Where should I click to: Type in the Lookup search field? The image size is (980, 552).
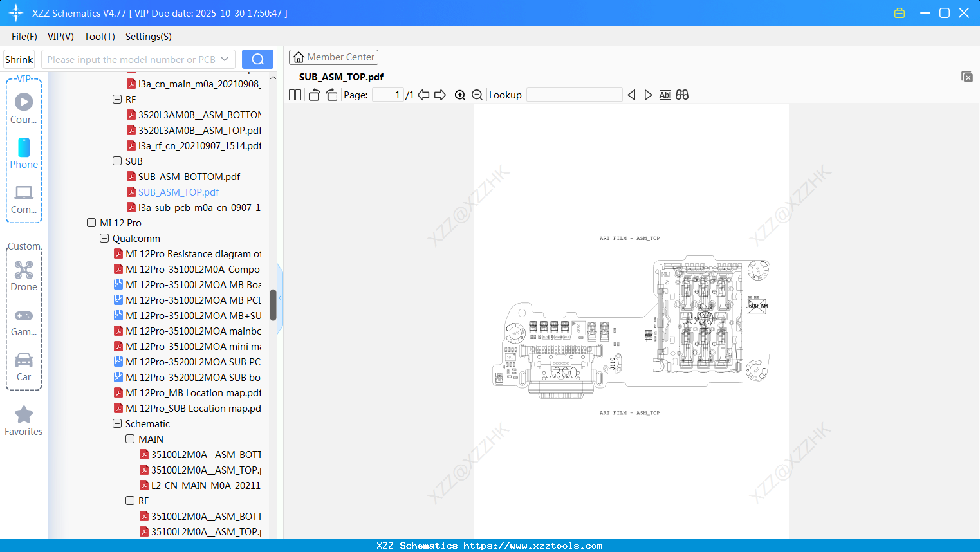(575, 95)
